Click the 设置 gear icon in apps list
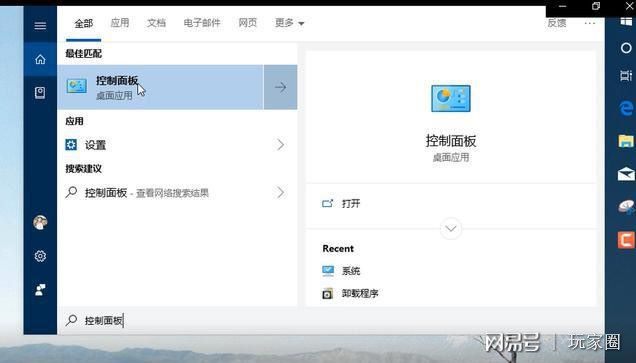This screenshot has width=636, height=363. tap(71, 144)
